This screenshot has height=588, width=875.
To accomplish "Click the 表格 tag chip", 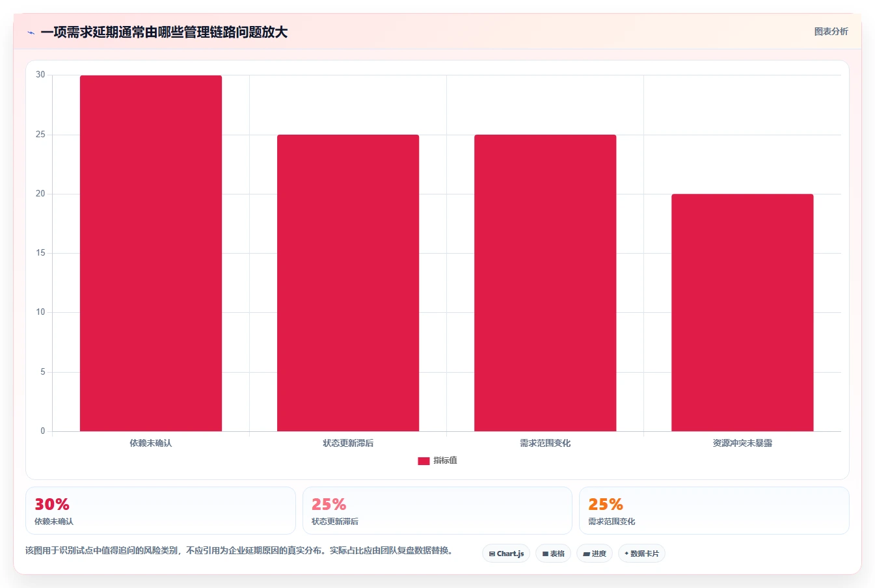I will click(553, 554).
